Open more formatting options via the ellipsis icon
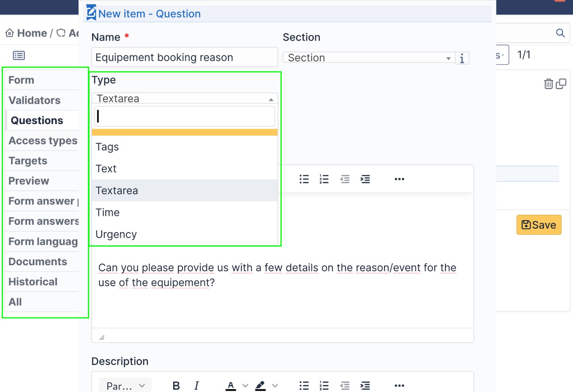Screen dimensions: 573x392 coord(399,179)
